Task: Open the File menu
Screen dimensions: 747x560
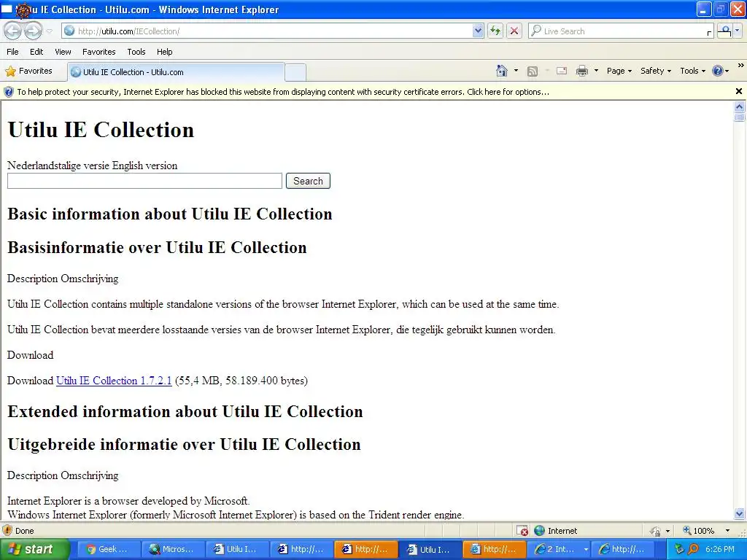Action: point(13,52)
